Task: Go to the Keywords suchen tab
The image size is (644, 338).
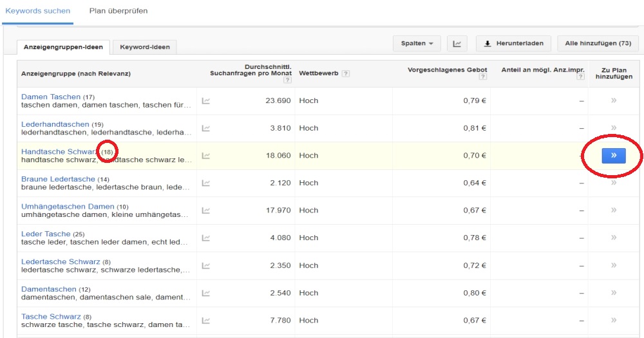Action: [x=37, y=11]
